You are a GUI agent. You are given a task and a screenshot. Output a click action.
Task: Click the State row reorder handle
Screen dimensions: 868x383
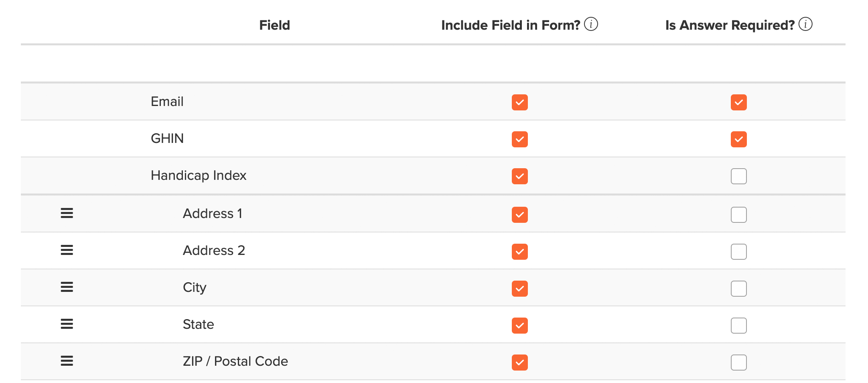(x=67, y=324)
